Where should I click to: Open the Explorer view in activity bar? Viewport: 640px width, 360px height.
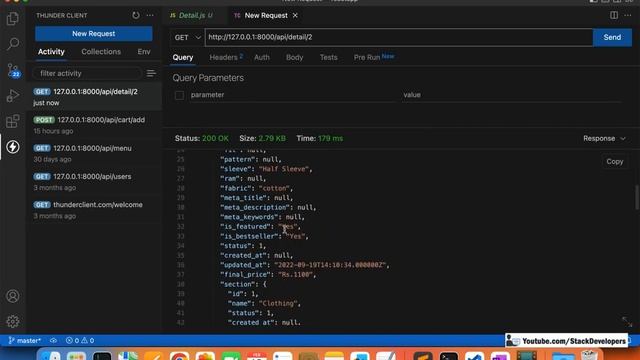[x=13, y=18]
